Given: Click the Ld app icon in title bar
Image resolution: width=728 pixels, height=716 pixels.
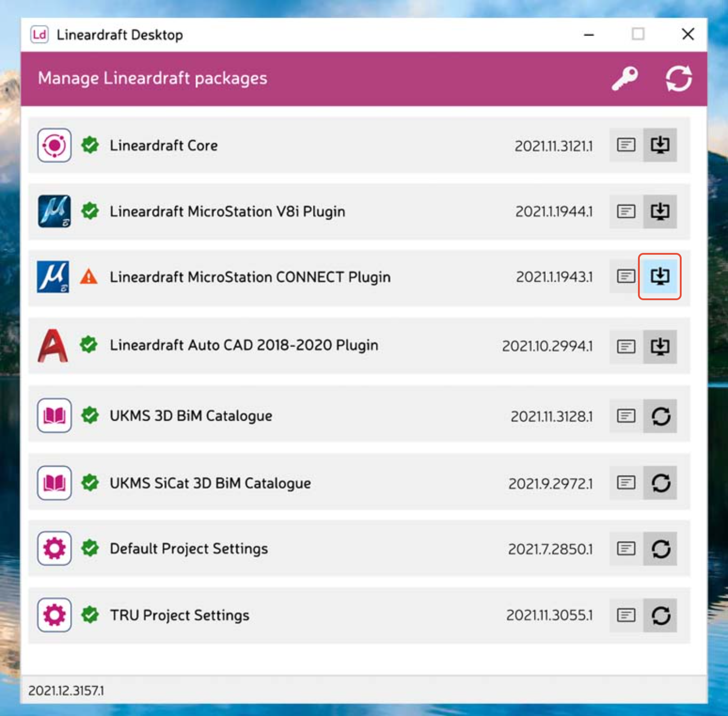Looking at the screenshot, I should (x=40, y=35).
